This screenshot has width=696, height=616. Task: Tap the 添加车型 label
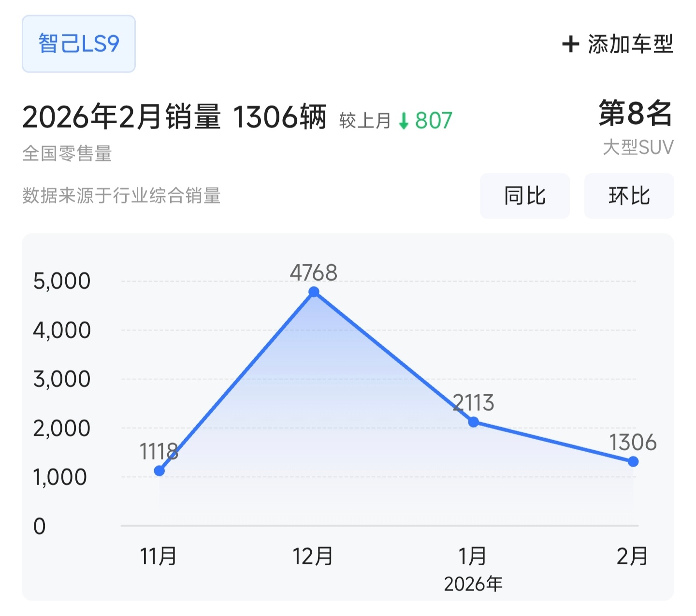(630, 44)
